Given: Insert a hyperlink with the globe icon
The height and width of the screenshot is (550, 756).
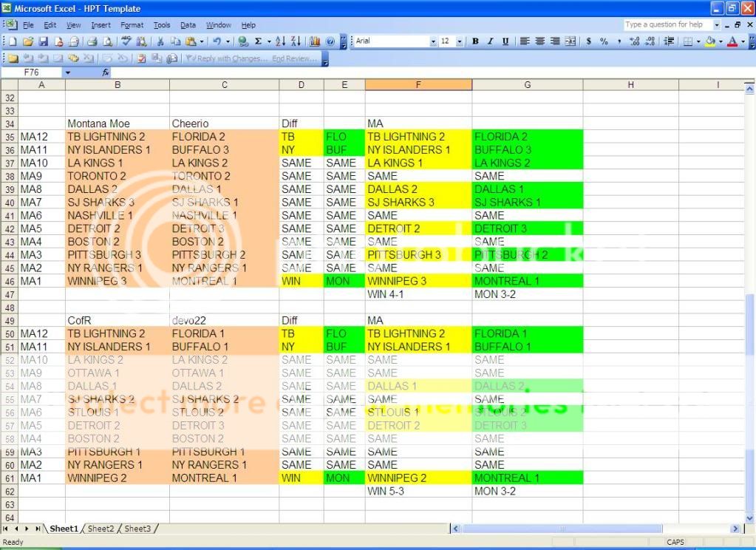Looking at the screenshot, I should click(x=243, y=41).
